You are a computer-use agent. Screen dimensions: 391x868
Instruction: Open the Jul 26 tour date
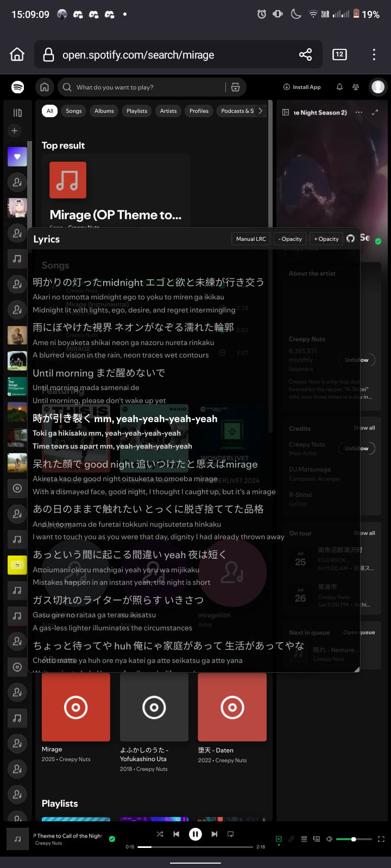331,596
